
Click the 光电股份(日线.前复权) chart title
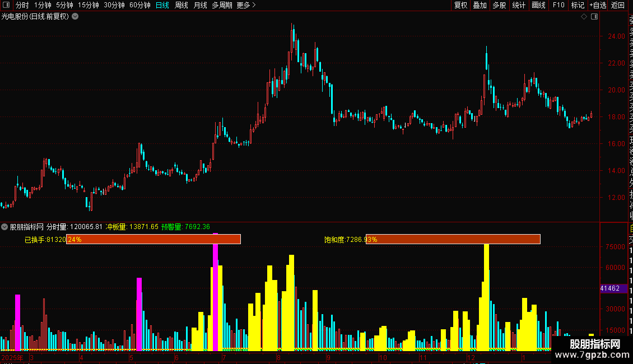coord(35,17)
